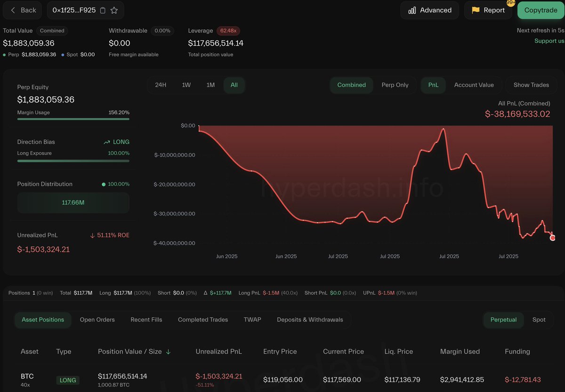This screenshot has height=392, width=565.
Task: Click the 99+ badge on Copytrade
Action: pyautogui.click(x=510, y=3)
